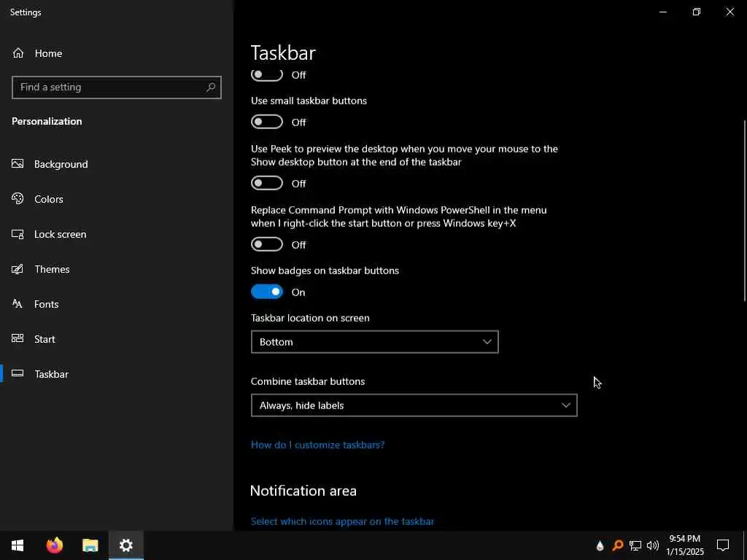Image resolution: width=747 pixels, height=560 pixels.
Task: Click the Themes brush icon
Action: [x=18, y=269]
